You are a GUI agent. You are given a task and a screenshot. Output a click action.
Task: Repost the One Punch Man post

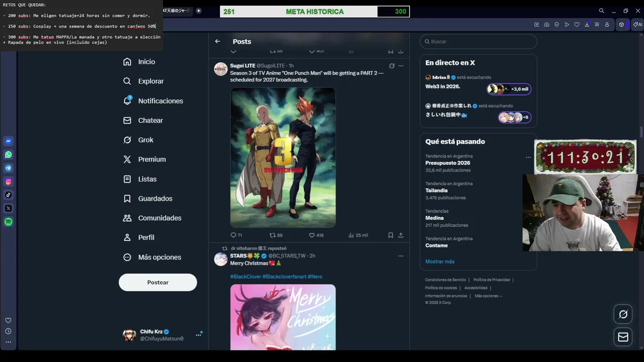(x=276, y=235)
